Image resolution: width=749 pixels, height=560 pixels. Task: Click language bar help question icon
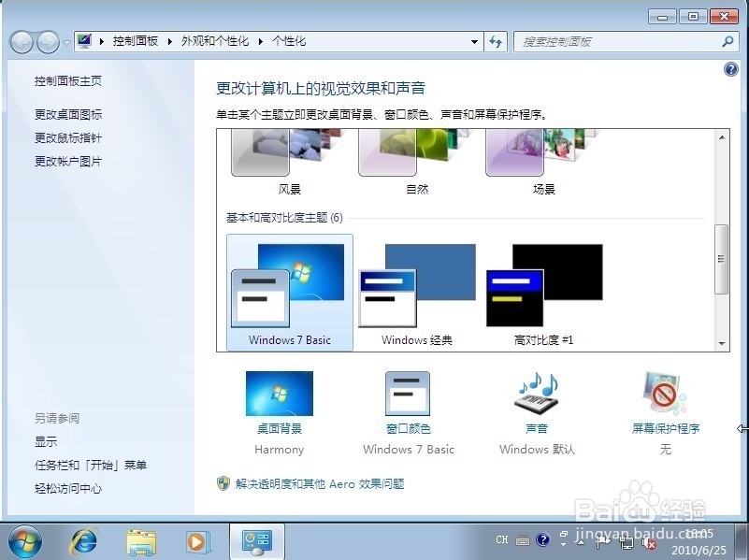542,540
